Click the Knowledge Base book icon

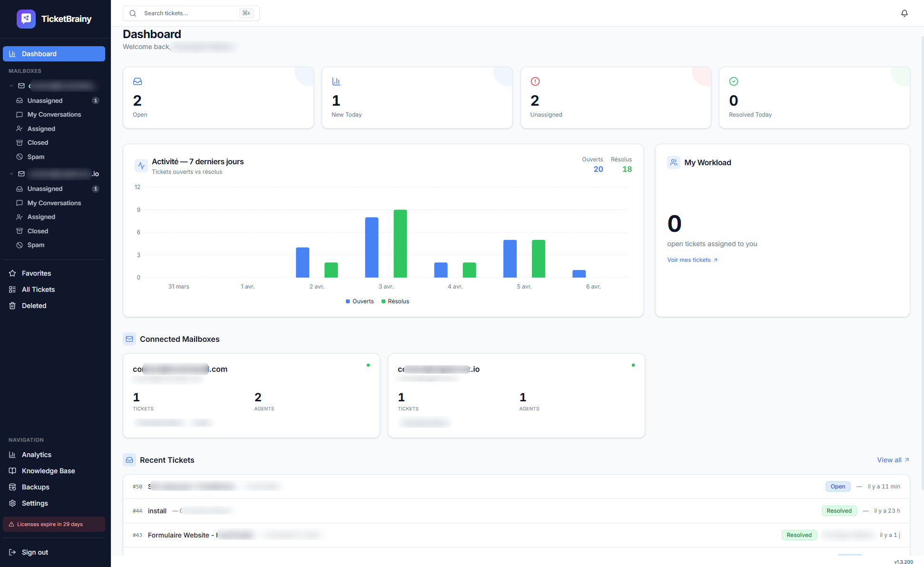(13, 471)
